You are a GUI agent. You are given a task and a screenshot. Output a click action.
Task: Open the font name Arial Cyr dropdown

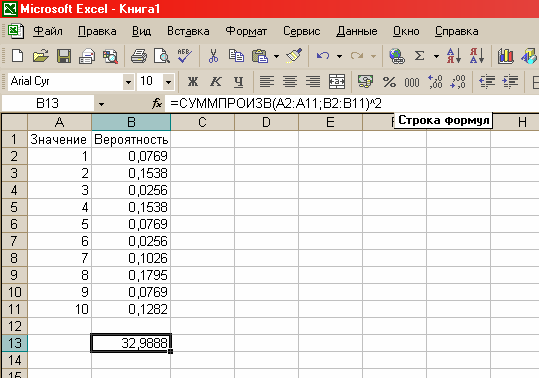(x=129, y=82)
